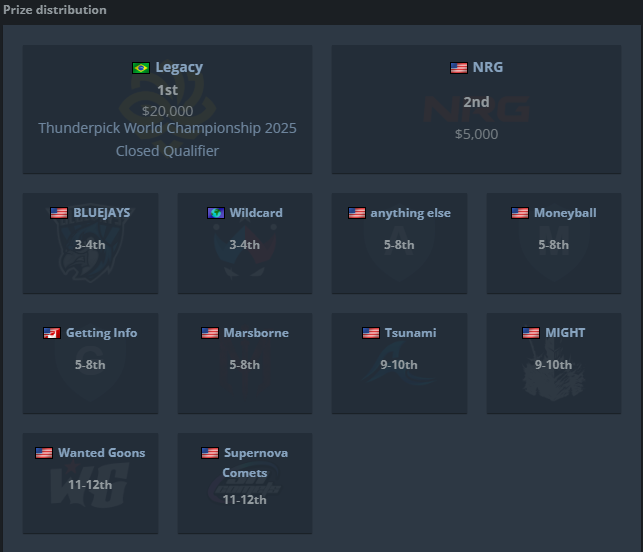Click the flag beside anything else
Image resolution: width=643 pixels, height=552 pixels.
pyautogui.click(x=357, y=213)
